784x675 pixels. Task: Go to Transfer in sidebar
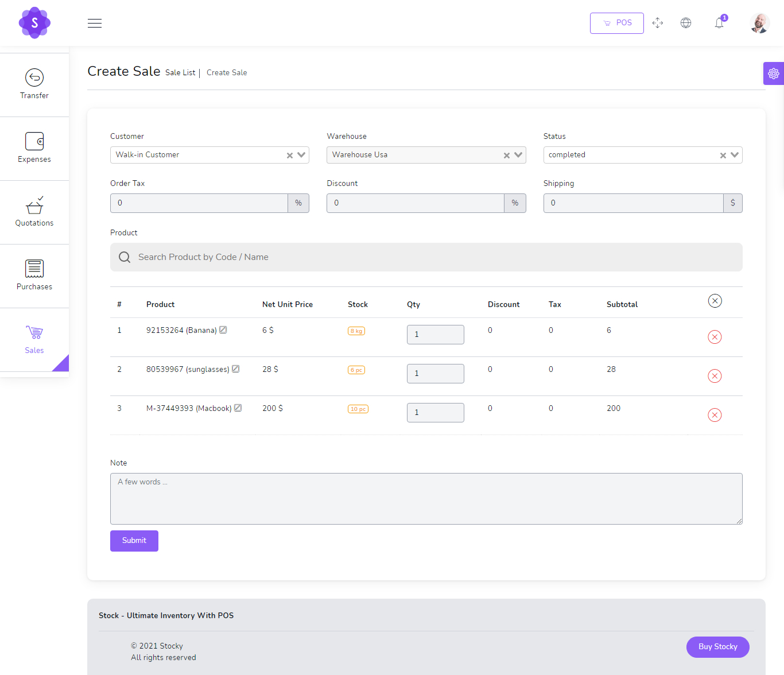[34, 84]
